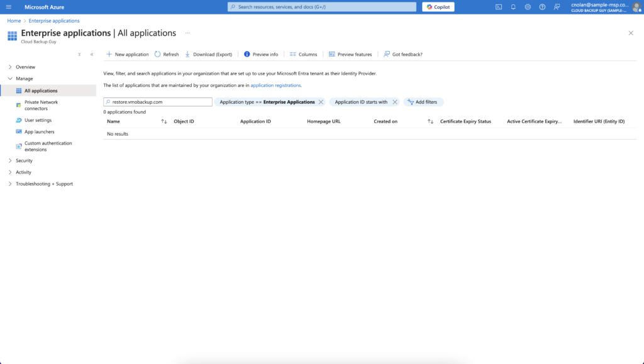Edit Application type == Enterprise Applications filter
Viewport: 644px width, 364px height.
click(x=267, y=102)
